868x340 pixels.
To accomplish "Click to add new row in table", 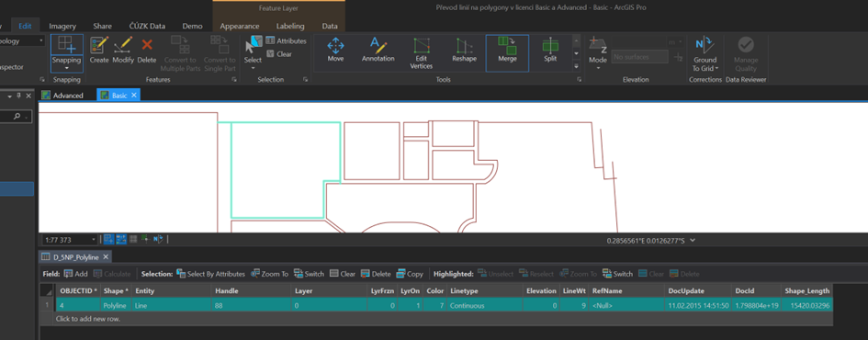I will pos(88,319).
